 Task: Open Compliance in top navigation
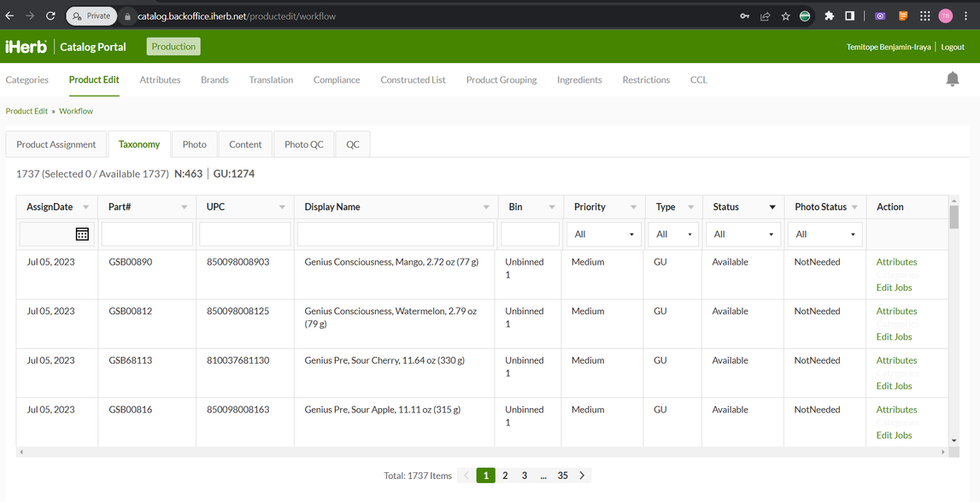(337, 80)
